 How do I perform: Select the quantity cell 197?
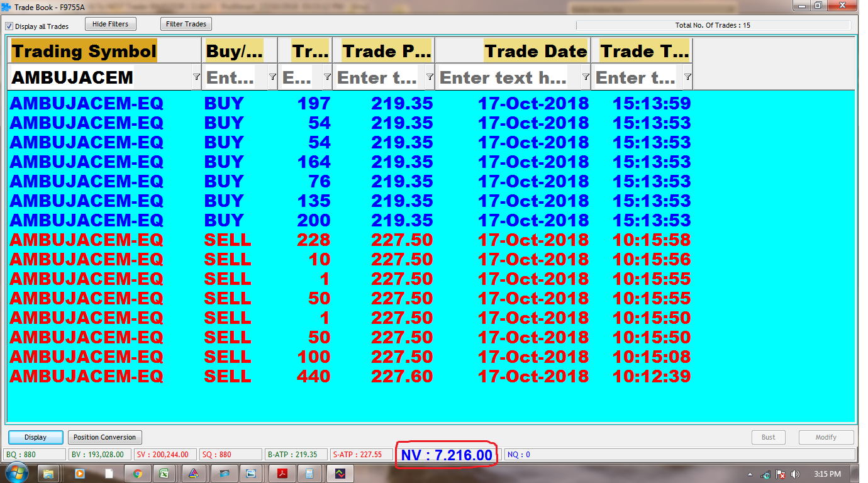click(x=314, y=103)
